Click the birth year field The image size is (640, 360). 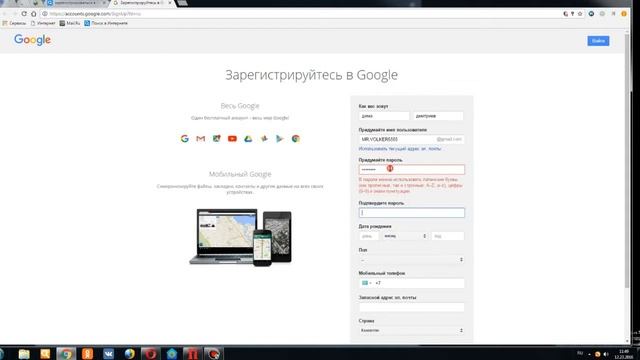point(448,236)
